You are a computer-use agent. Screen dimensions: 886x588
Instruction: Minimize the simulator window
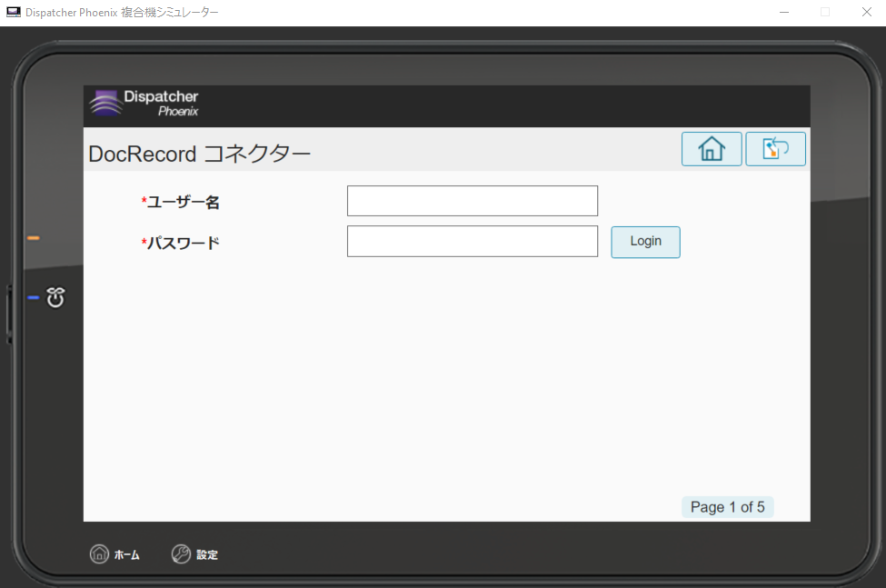(x=783, y=12)
